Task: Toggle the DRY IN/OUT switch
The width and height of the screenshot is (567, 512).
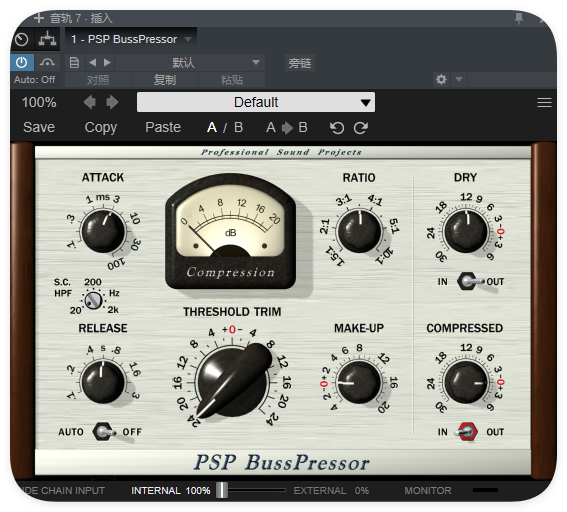Action: [469, 281]
